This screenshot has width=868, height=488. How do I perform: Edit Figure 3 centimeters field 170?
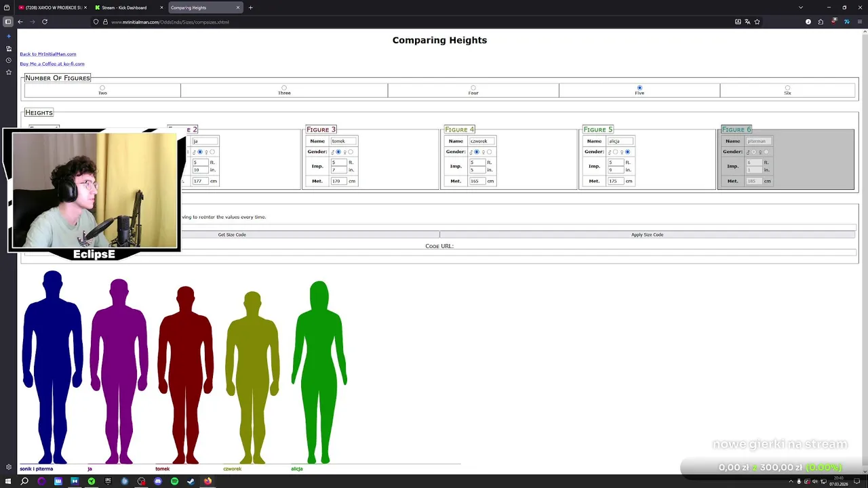[x=338, y=181]
